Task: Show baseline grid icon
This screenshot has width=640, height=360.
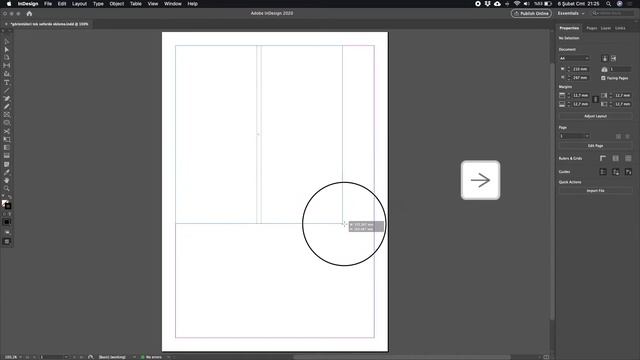Action: (x=616, y=158)
